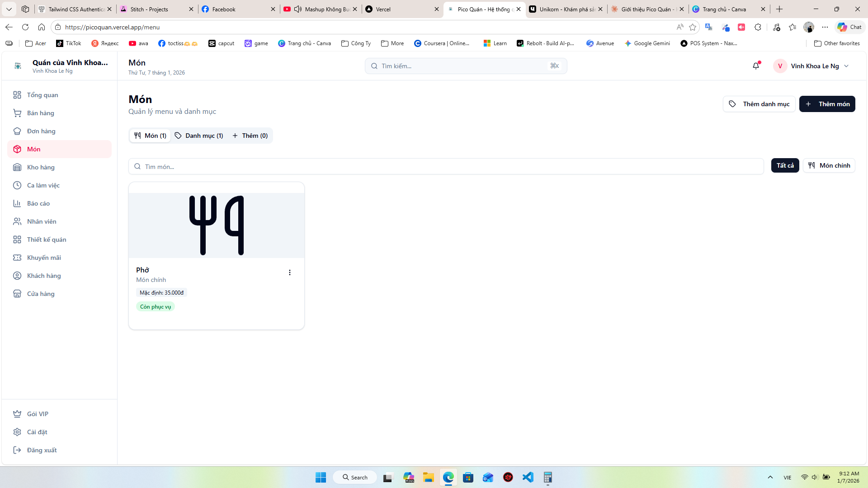Click the Thêm món button
The image size is (868, 488).
coord(827,104)
